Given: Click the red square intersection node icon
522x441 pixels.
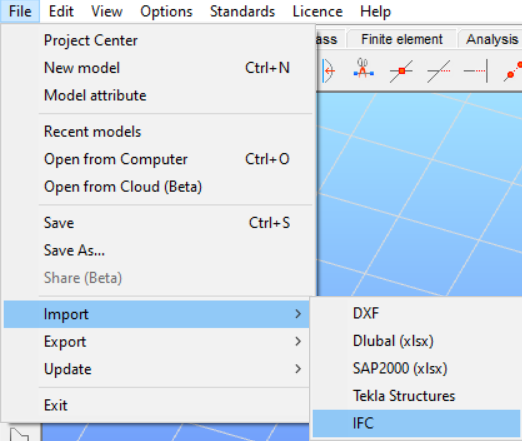Looking at the screenshot, I should [401, 71].
